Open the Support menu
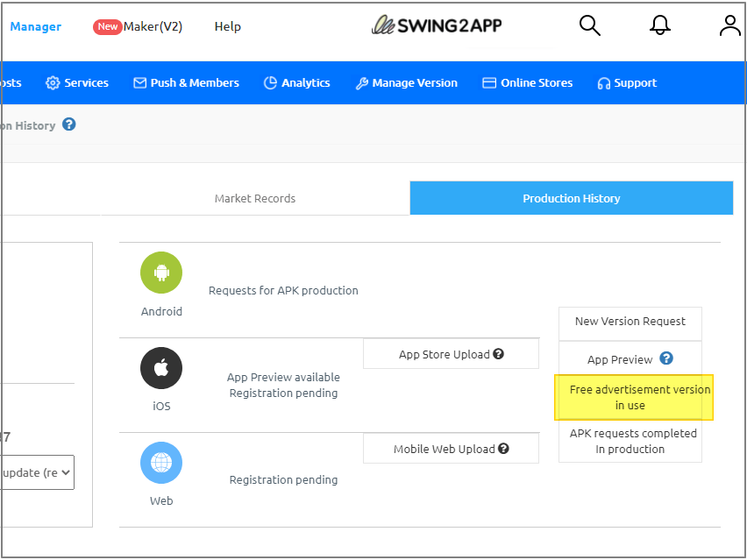The width and height of the screenshot is (747, 560). (x=627, y=82)
